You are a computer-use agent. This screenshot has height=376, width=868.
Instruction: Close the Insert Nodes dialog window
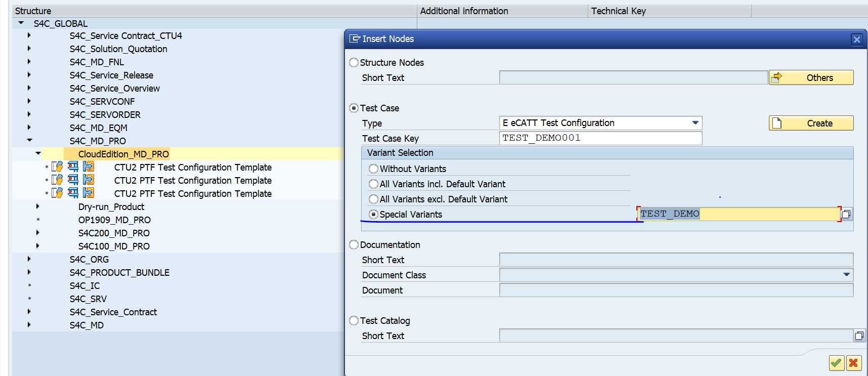[x=857, y=39]
